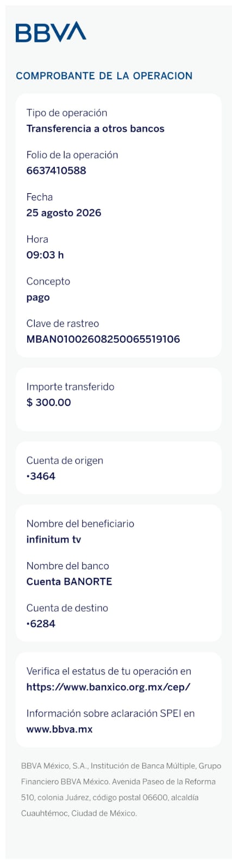The image size is (232, 868).
Task: Click the Importe transferido label
Action: [70, 387]
